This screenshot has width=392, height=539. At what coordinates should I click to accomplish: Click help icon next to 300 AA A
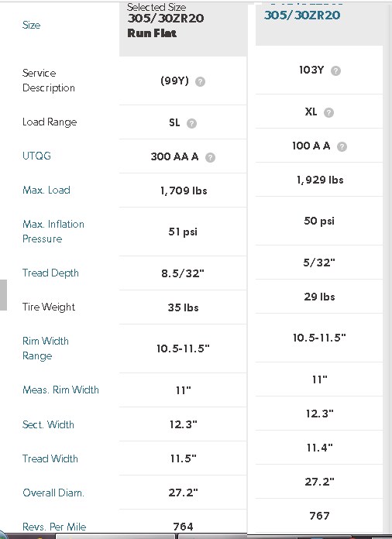(210, 157)
